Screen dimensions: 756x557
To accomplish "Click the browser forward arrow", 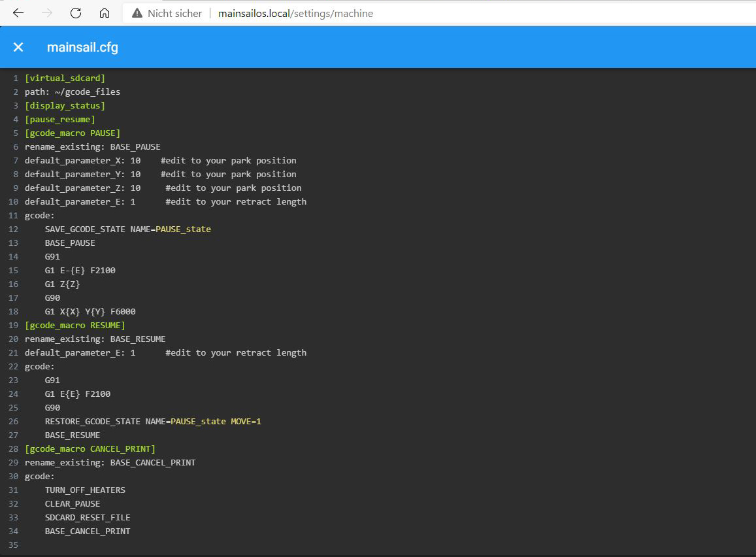I will (x=47, y=13).
